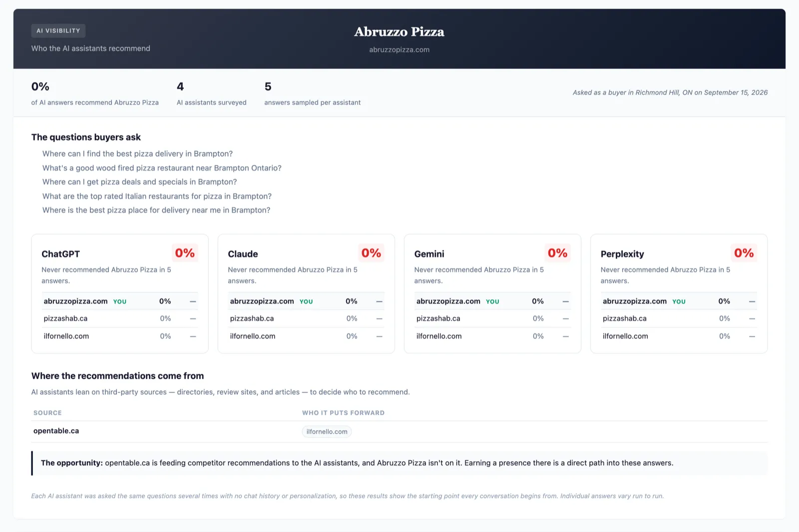Image resolution: width=799 pixels, height=532 pixels.
Task: Click ilfornello.com row in ChatGPT card
Action: coord(120,336)
